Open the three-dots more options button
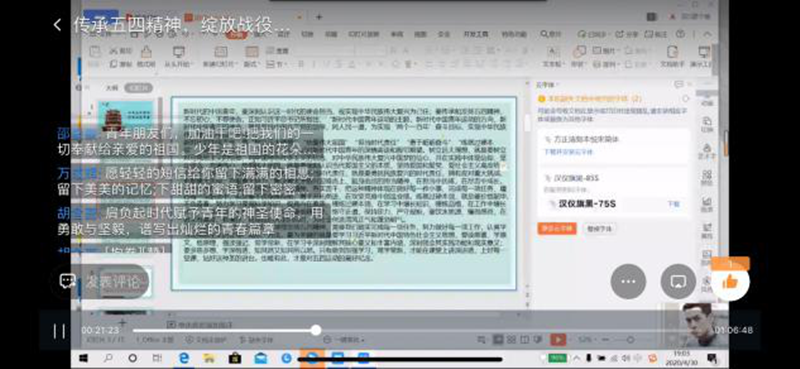 (x=628, y=281)
